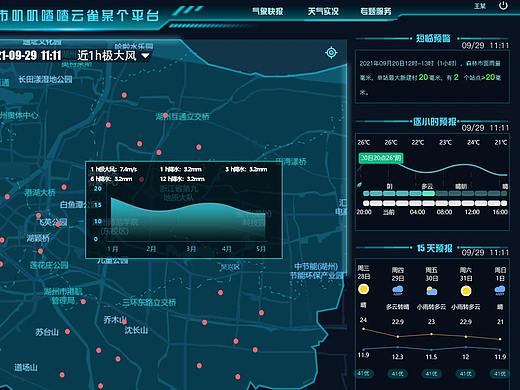Viewport: 520px width, 390px height.
Task: Click the 41优 badge under 周五 30日
Action: pos(432,374)
